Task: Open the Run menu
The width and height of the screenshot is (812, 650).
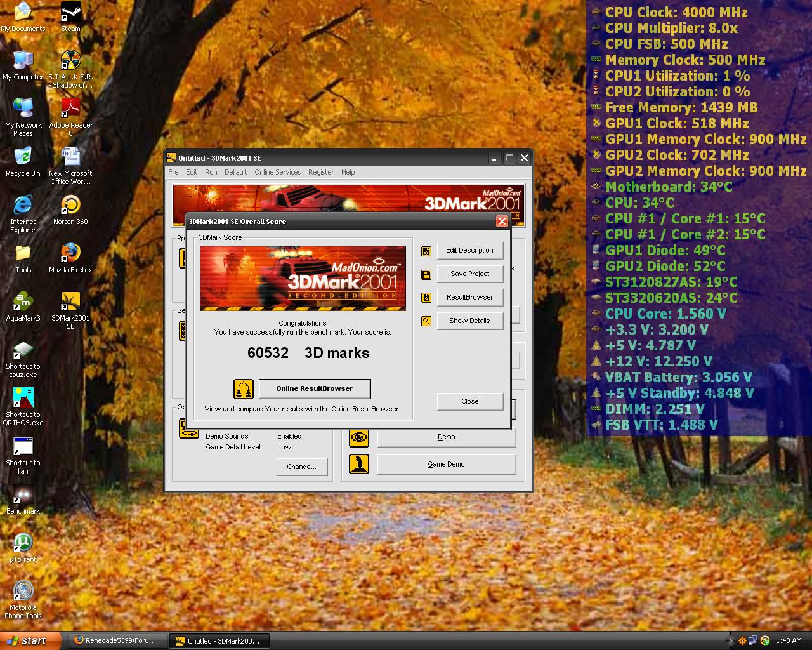Action: [211, 172]
